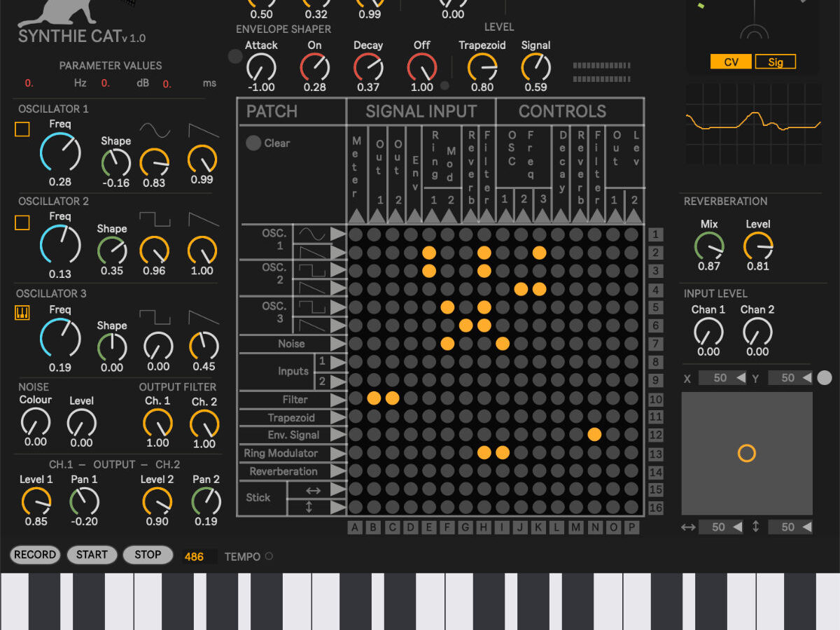This screenshot has width=840, height=630.
Task: Select the CV display tab
Action: pyautogui.click(x=730, y=62)
